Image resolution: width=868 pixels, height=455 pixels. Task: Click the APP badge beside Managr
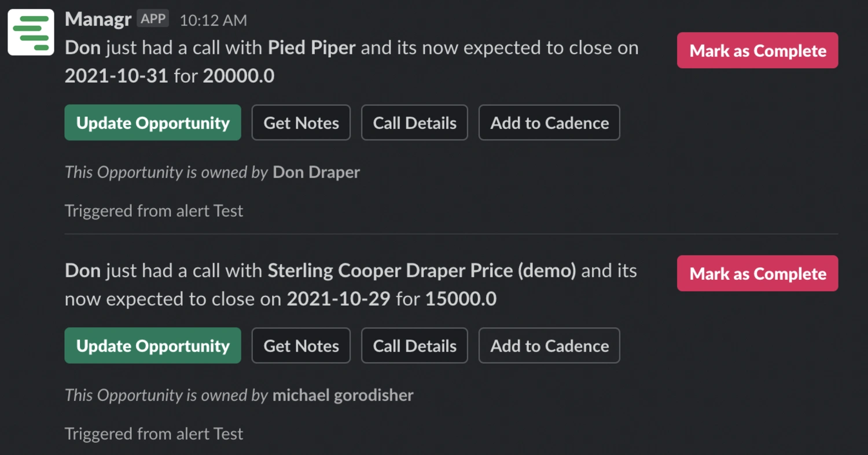(153, 19)
